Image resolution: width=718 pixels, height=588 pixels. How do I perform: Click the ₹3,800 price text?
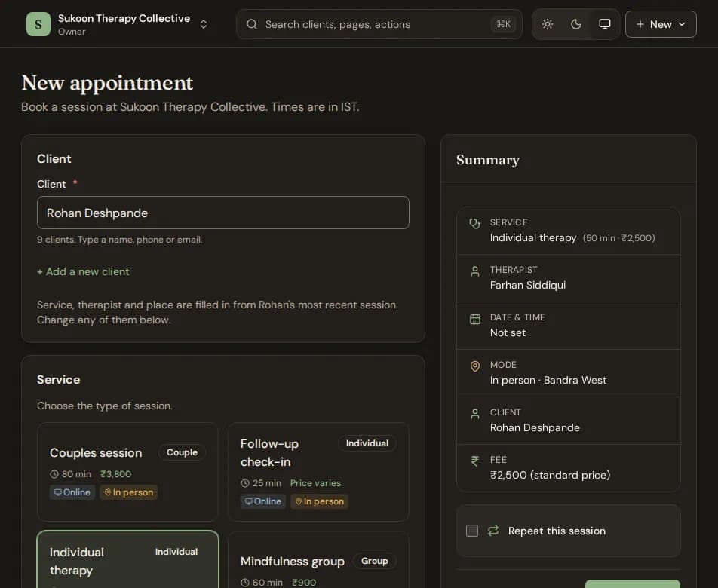click(116, 474)
